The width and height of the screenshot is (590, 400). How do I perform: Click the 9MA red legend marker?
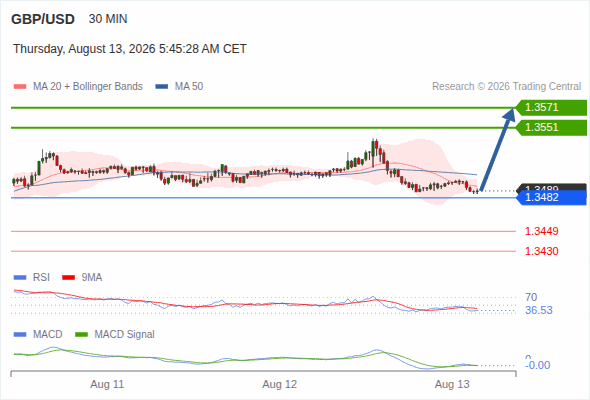68,278
